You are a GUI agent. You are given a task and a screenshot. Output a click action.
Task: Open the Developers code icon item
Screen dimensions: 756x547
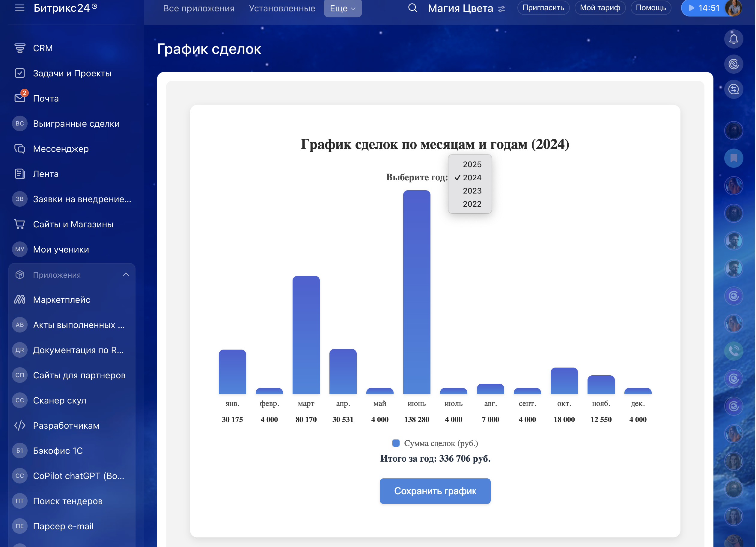click(20, 425)
